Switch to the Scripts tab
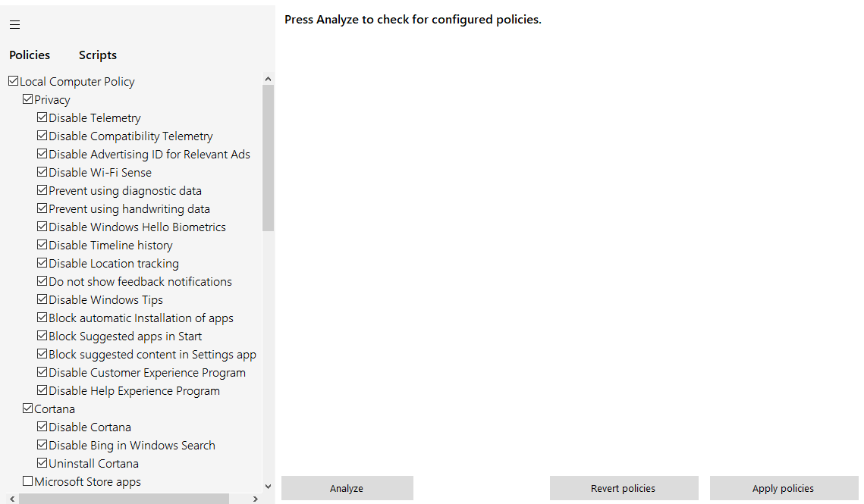864x504 pixels. pos(98,55)
